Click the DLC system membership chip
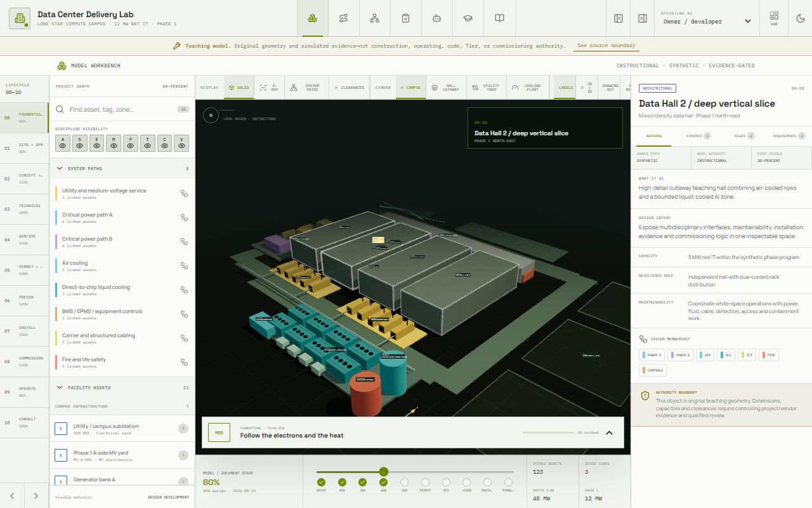Viewport: 812px width, 508px height. pos(726,355)
